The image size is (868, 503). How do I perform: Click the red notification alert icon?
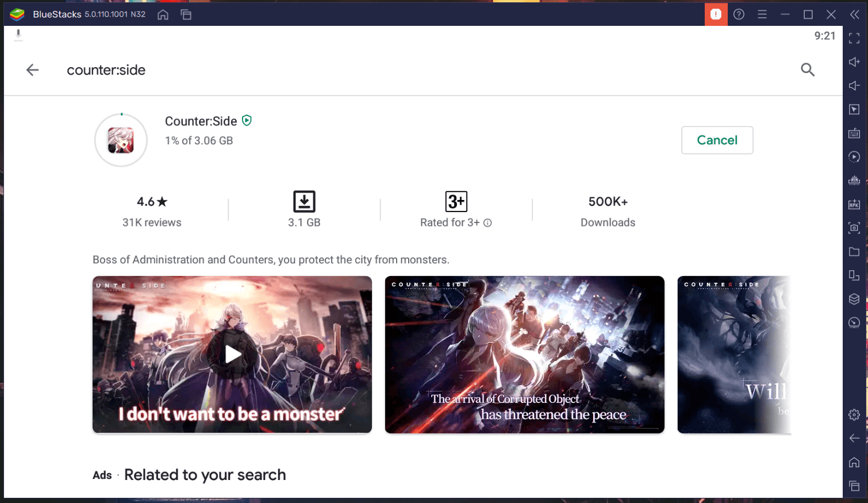coord(716,14)
